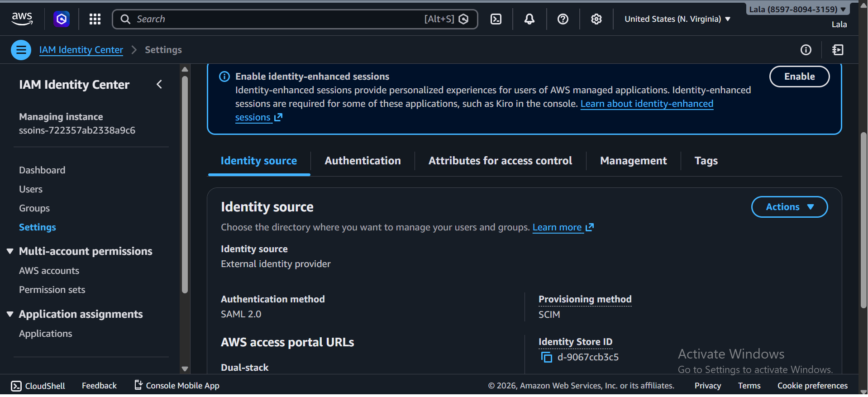868x397 pixels.
Task: Click the Enable button for identity-enhanced sessions
Action: 799,77
